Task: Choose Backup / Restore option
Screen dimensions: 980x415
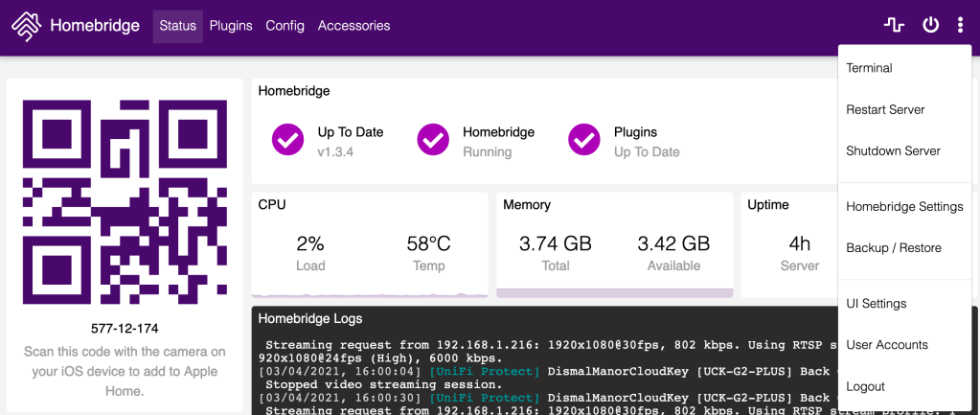Action: pos(893,247)
